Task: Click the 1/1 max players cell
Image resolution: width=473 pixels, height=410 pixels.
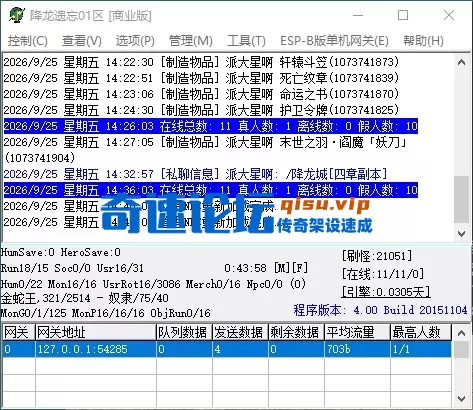Action: coord(421,349)
